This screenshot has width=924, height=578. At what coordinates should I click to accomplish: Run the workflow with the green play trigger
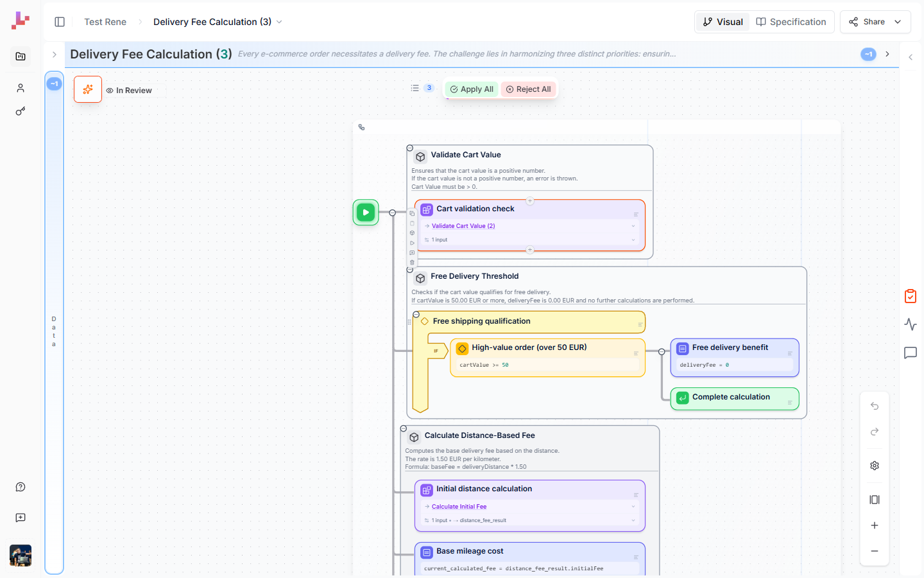[x=365, y=212]
